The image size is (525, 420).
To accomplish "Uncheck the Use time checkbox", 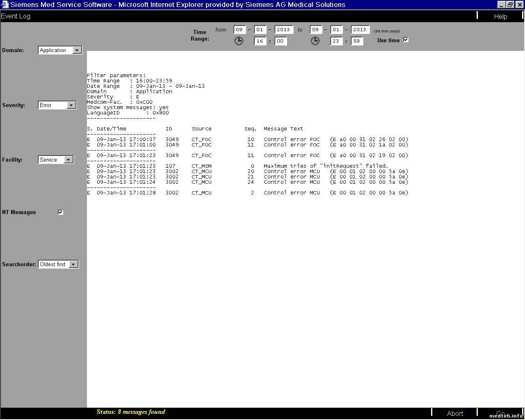I will 406,40.
